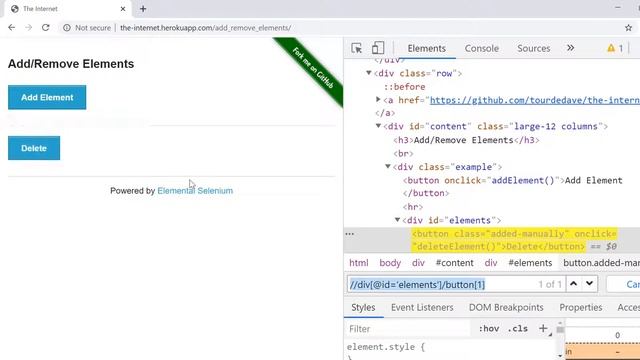Viewport: 640px width, 360px height.
Task: Toggle the device toolbar icon
Action: [378, 48]
